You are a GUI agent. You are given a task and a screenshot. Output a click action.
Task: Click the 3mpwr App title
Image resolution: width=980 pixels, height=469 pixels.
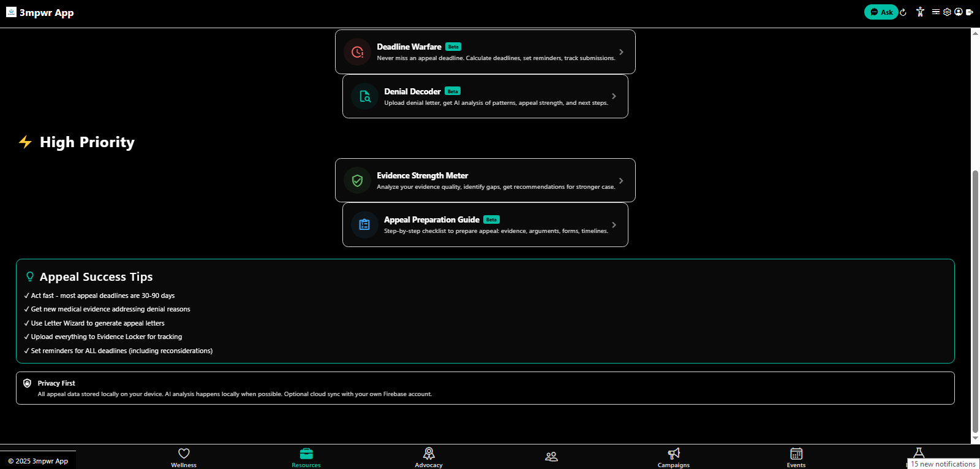[47, 13]
